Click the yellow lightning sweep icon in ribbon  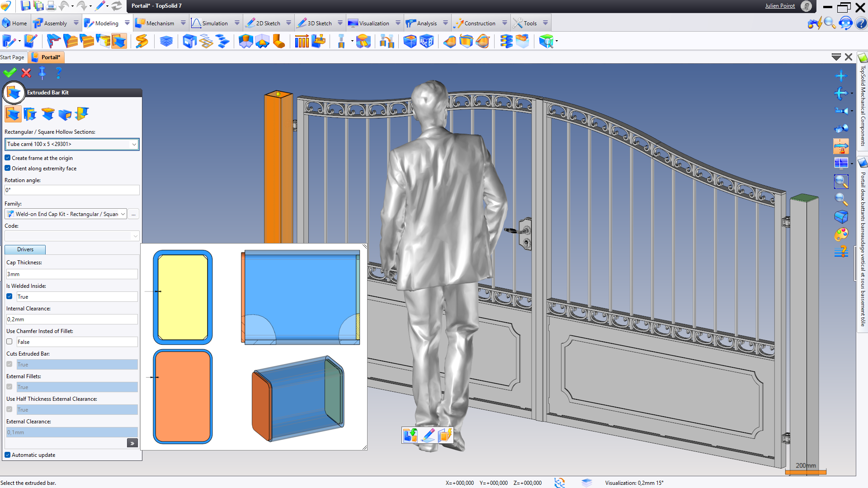click(142, 42)
